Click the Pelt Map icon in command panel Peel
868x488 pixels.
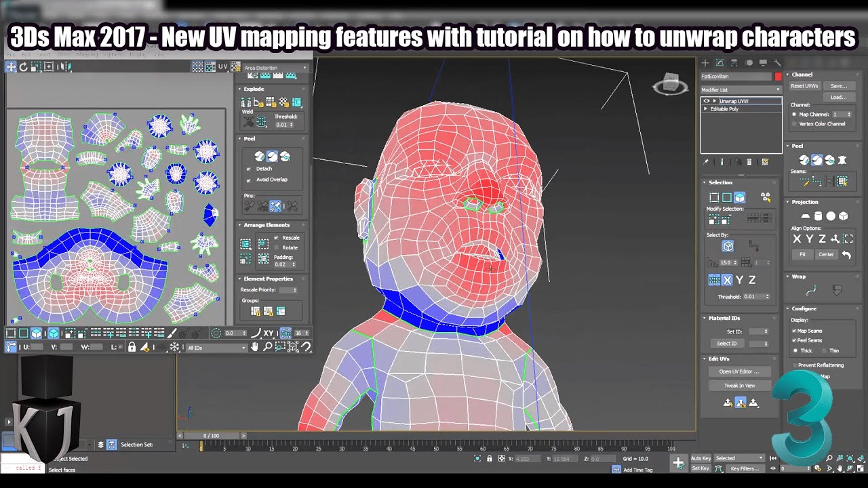(842, 161)
